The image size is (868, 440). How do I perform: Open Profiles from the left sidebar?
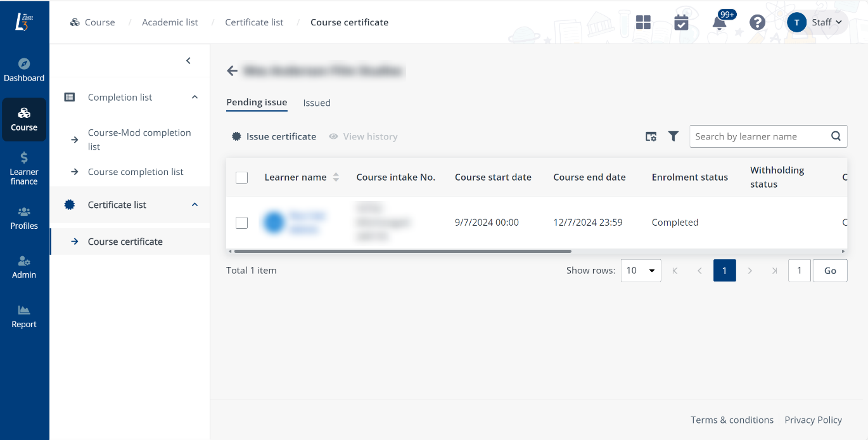[24, 217]
